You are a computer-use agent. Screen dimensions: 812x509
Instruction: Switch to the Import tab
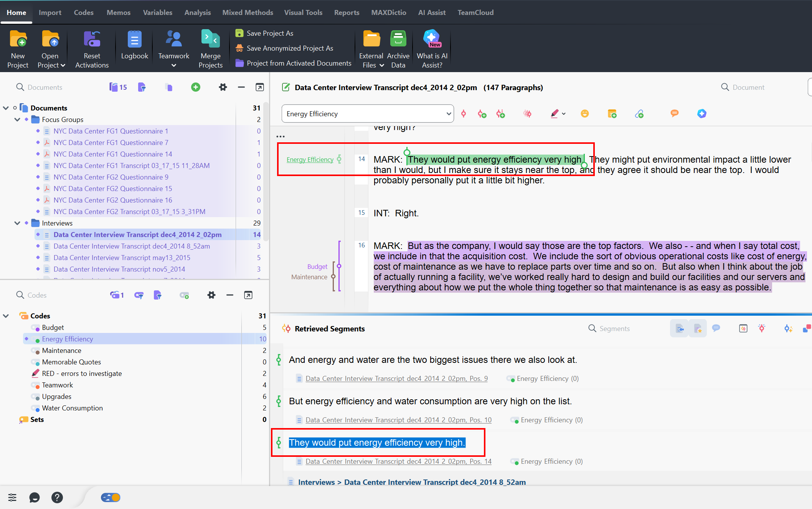[x=50, y=12]
